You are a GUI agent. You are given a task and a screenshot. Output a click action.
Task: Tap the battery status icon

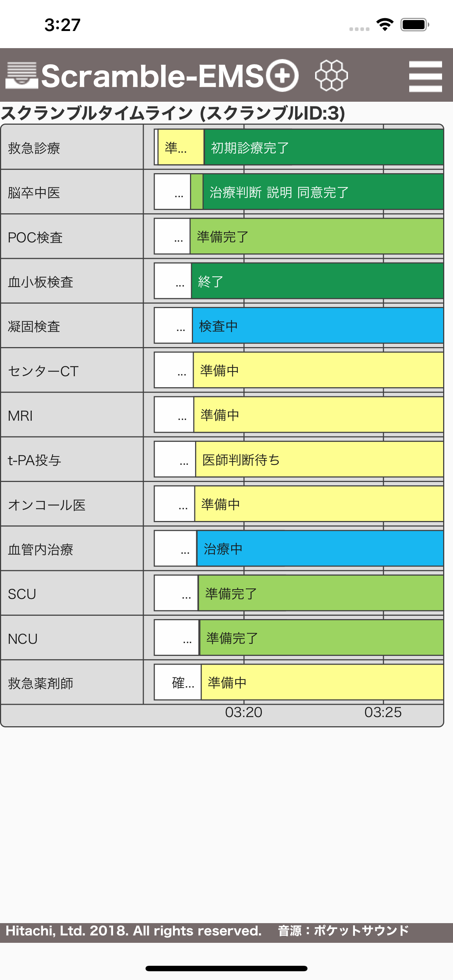[x=415, y=25]
